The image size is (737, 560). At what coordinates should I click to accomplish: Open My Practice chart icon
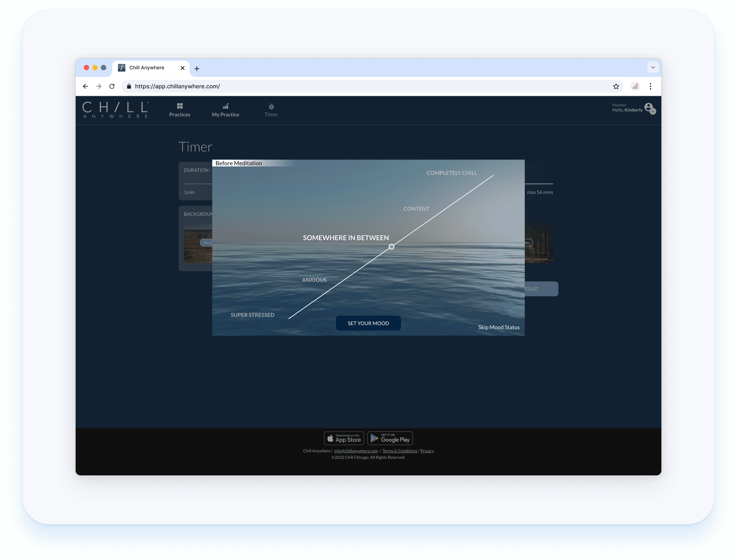click(x=226, y=106)
